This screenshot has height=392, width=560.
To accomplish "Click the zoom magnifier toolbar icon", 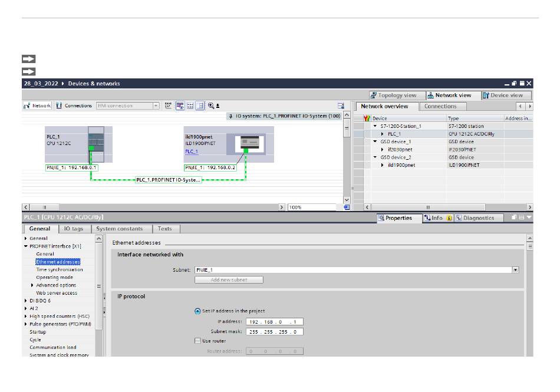I will [211, 106].
